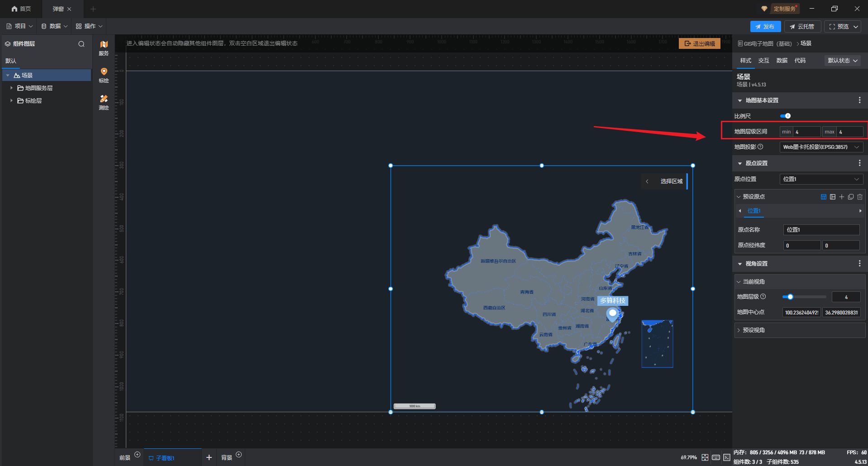Switch to the 交互 tab
This screenshot has height=466, width=868.
(763, 61)
